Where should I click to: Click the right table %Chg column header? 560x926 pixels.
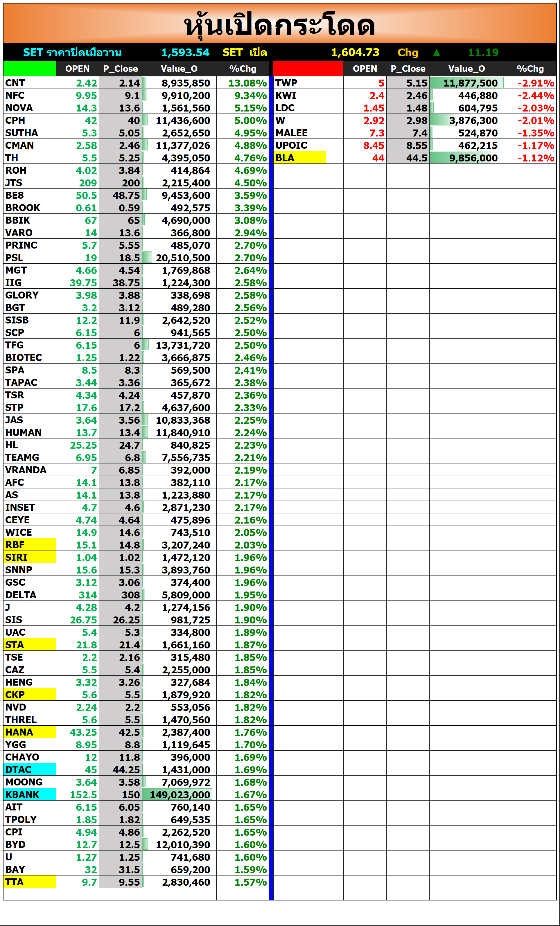[530, 69]
